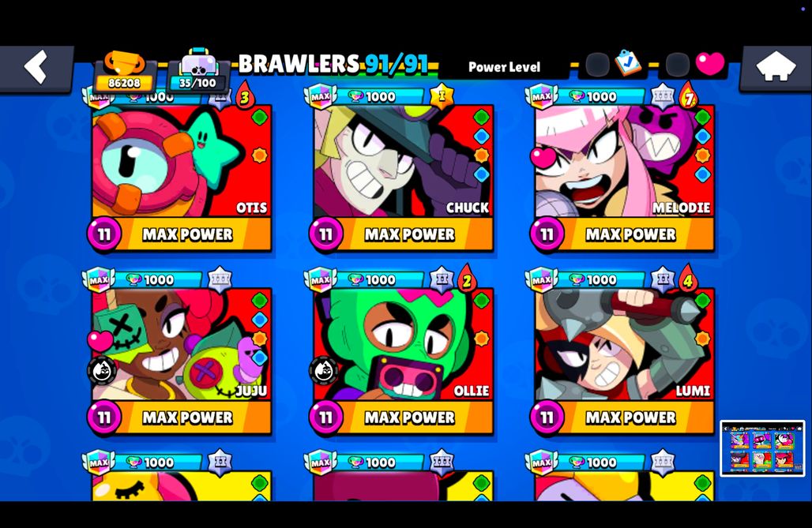
Task: Toggle the pink heart favorites filter
Action: click(x=710, y=64)
